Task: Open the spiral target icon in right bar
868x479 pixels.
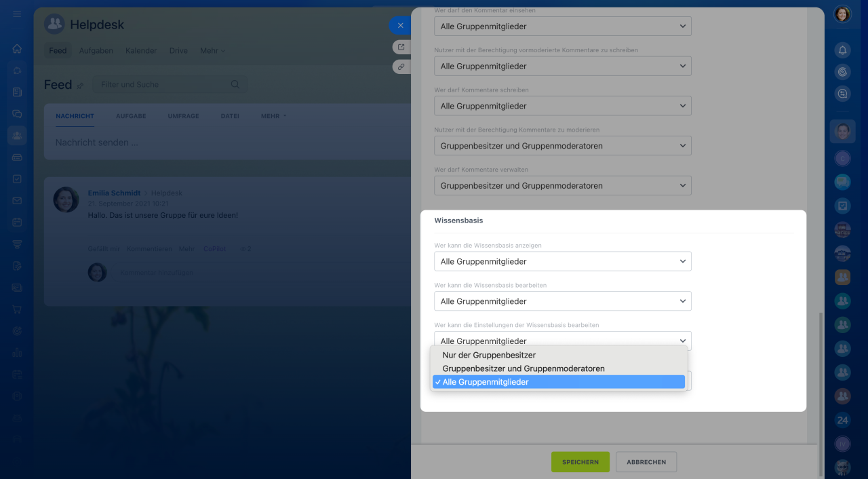Action: 842,72
